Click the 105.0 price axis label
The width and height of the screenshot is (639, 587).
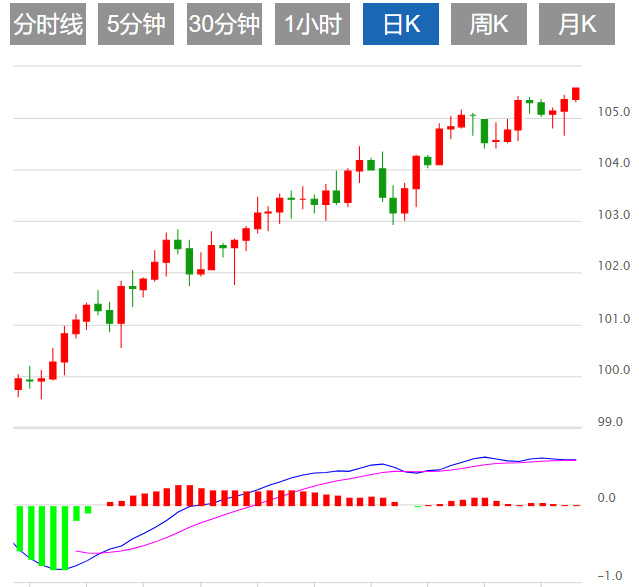[x=613, y=111]
